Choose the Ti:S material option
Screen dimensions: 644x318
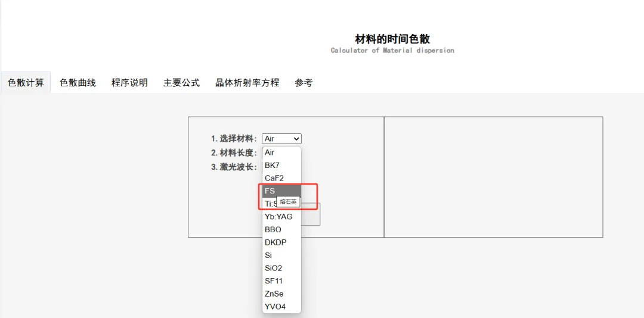coord(268,204)
